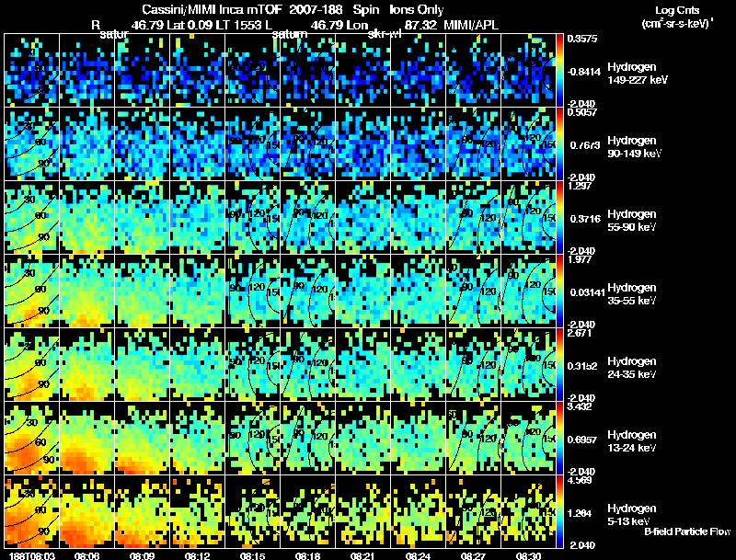Click the colorbar beside Hydrogen 90-149 keV
Screen dimensions: 736x560
(559, 144)
